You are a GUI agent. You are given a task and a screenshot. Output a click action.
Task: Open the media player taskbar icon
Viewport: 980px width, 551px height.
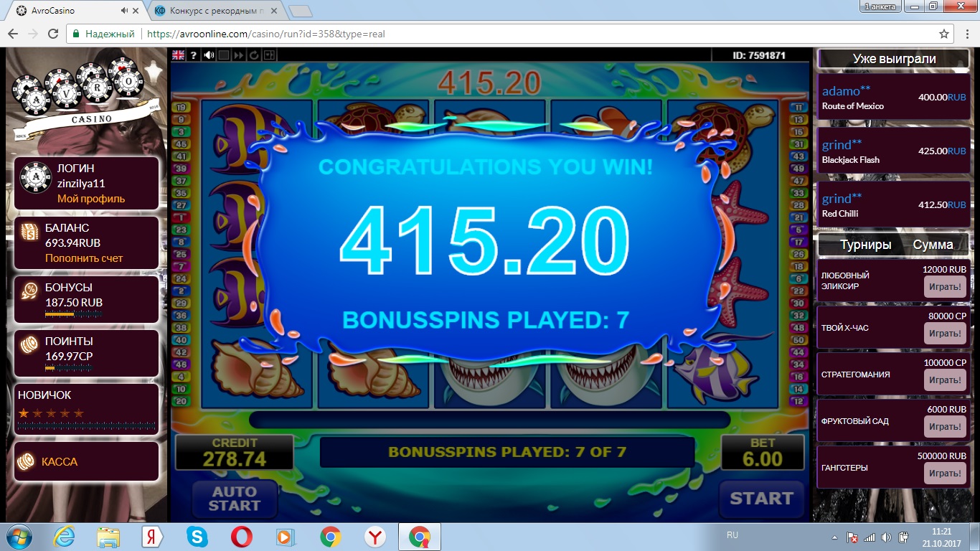click(x=286, y=537)
